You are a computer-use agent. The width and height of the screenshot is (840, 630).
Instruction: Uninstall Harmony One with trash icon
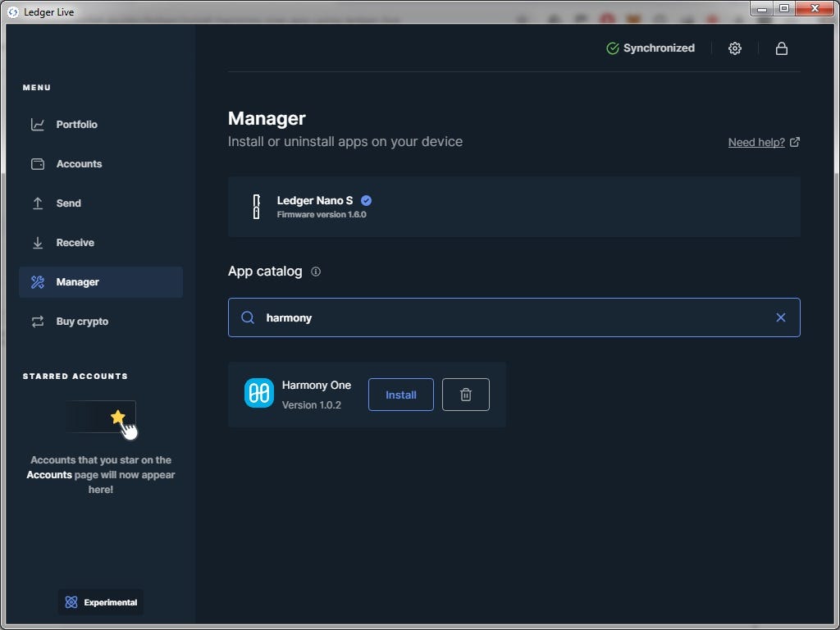[466, 395]
